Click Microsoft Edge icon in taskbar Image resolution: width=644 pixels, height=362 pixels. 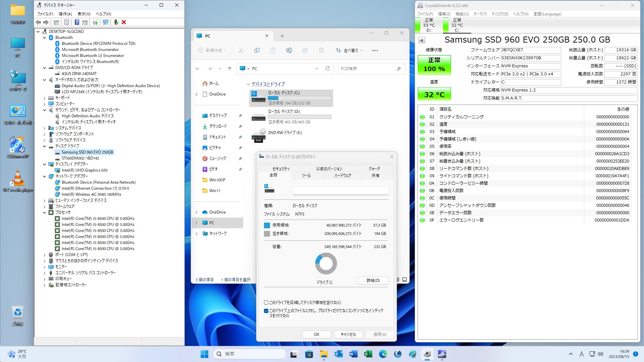click(383, 354)
